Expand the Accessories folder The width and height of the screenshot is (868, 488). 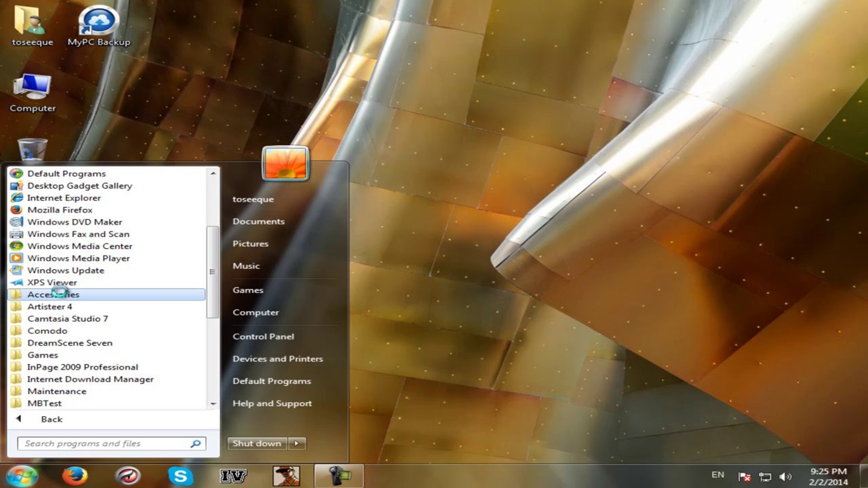point(54,294)
